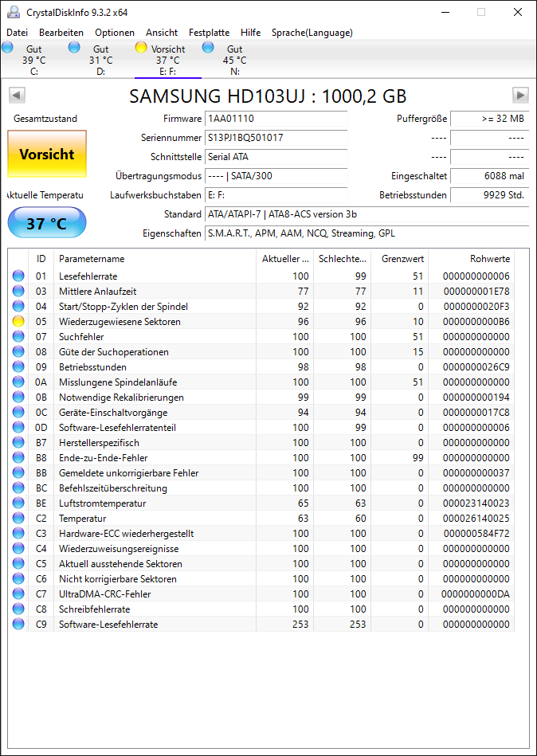Click blue status icon for Mittlere Anlaufzeit

18,292
